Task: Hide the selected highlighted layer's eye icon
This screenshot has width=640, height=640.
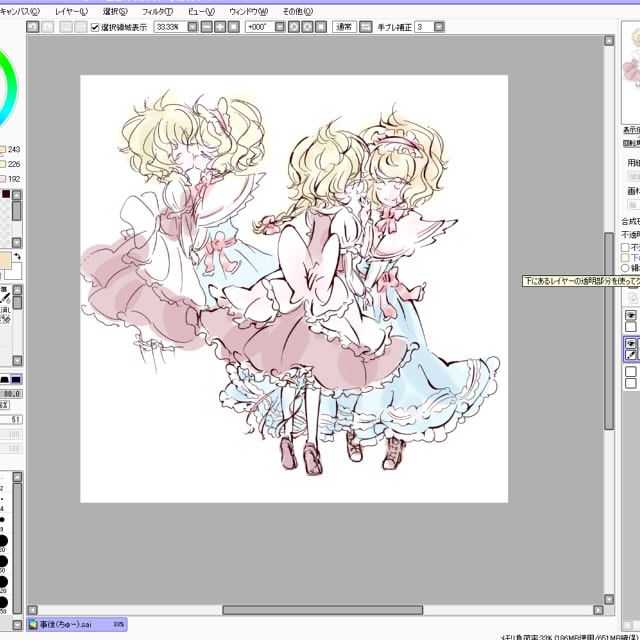Action: [631, 343]
